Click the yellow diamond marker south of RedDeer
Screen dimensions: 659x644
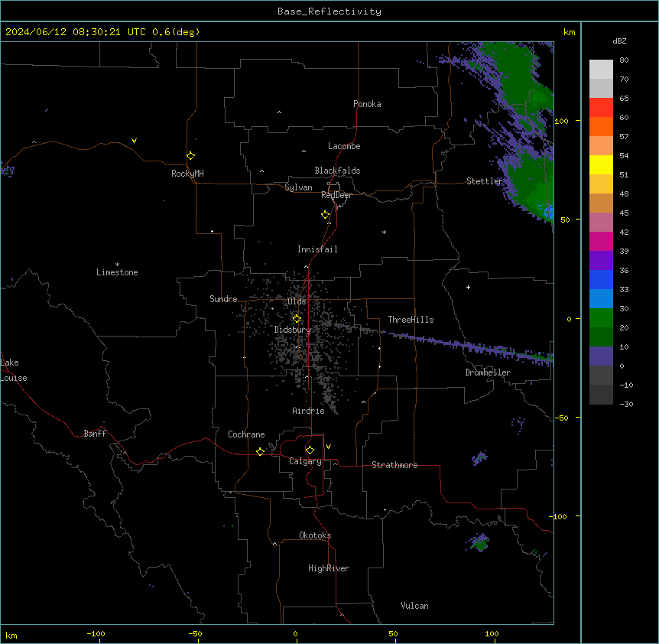pyautogui.click(x=325, y=215)
